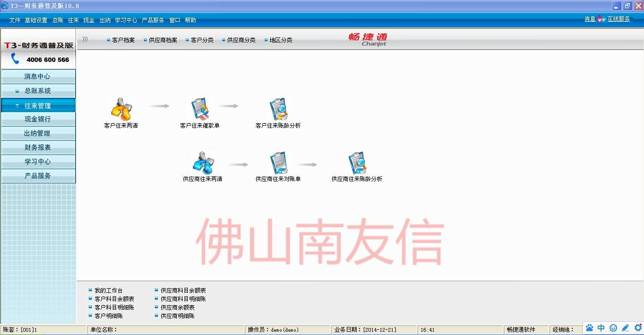Viewport: 644px width, 335px height.
Task: Open the 往来 menu
Action: tap(74, 20)
